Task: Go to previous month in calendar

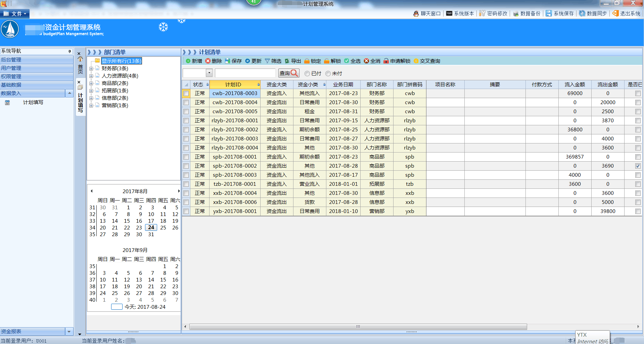Action: (92, 191)
